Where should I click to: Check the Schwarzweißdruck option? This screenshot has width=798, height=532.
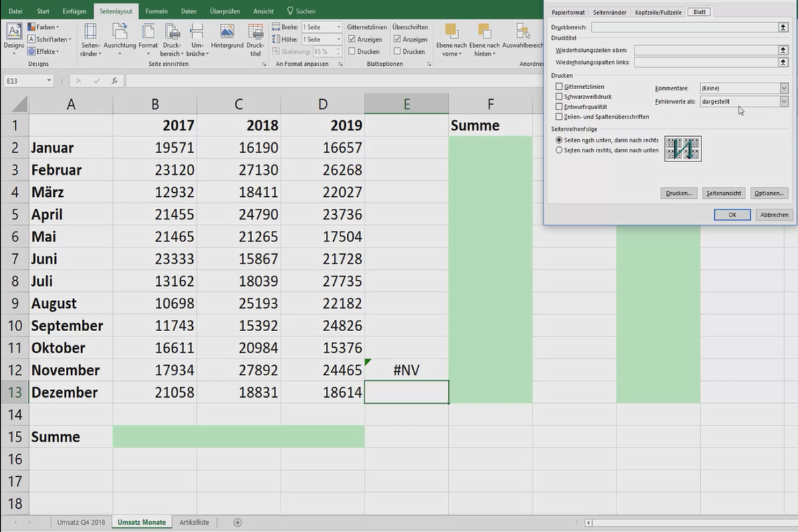(x=559, y=96)
